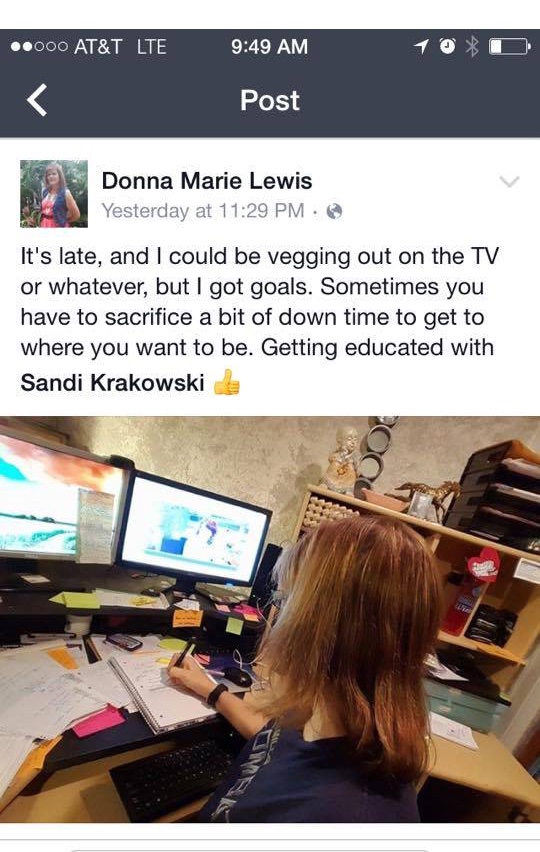This screenshot has height=852, width=540.
Task: Tap the Post title in header
Action: coord(270,101)
